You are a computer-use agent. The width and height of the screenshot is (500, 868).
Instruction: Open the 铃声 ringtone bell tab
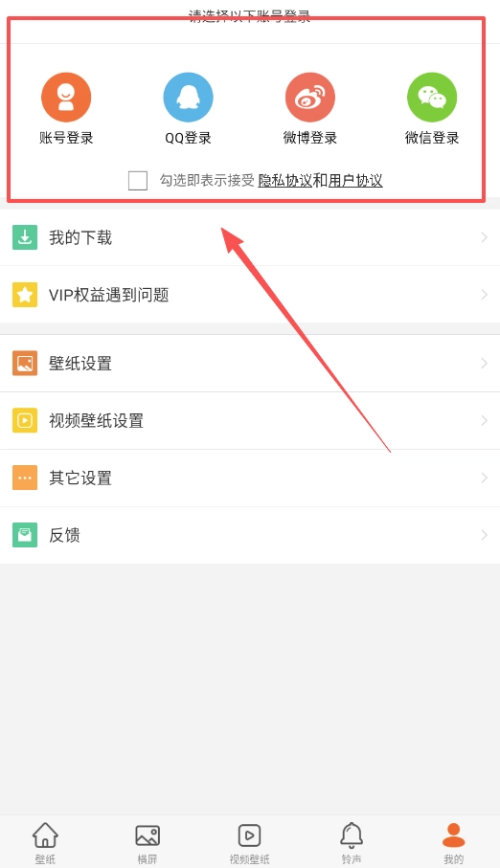point(352,842)
